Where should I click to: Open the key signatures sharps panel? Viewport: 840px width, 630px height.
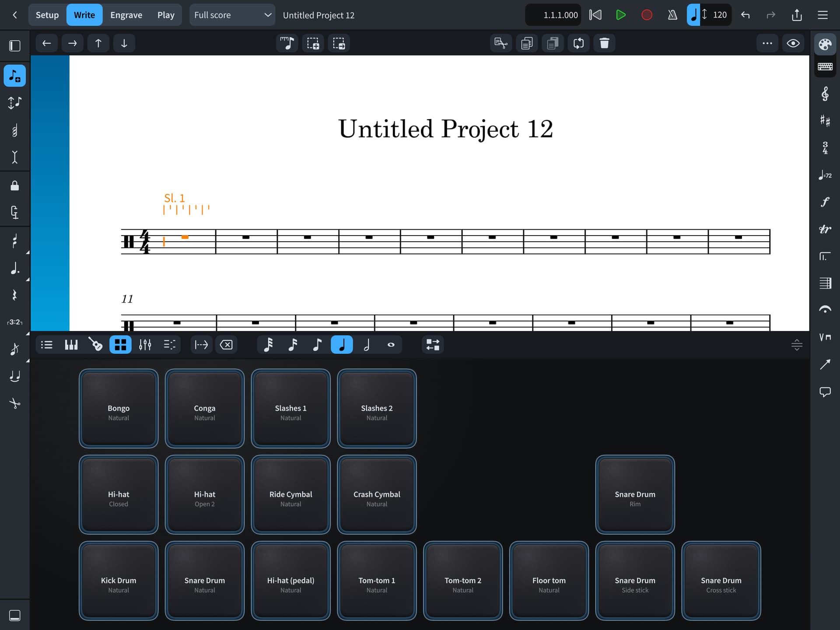point(825,120)
